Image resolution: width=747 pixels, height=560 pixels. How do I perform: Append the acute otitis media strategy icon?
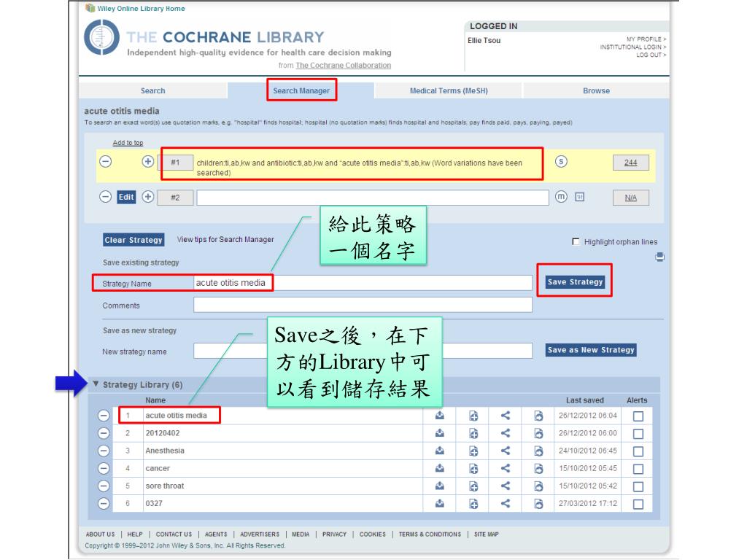473,416
